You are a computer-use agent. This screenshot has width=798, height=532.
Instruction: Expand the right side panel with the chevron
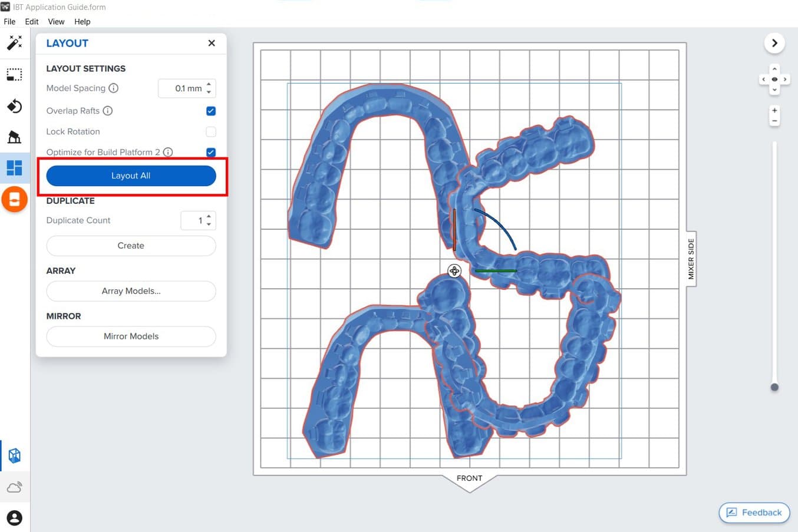click(774, 43)
